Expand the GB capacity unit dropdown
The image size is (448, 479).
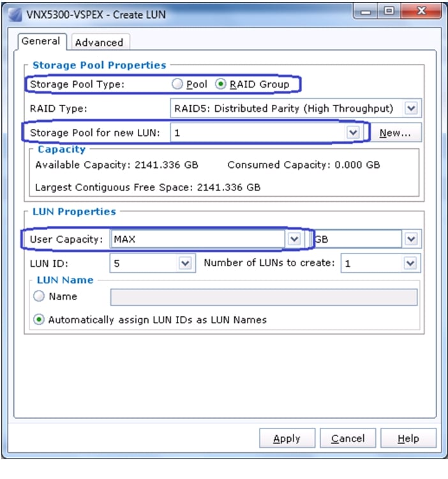tap(411, 239)
